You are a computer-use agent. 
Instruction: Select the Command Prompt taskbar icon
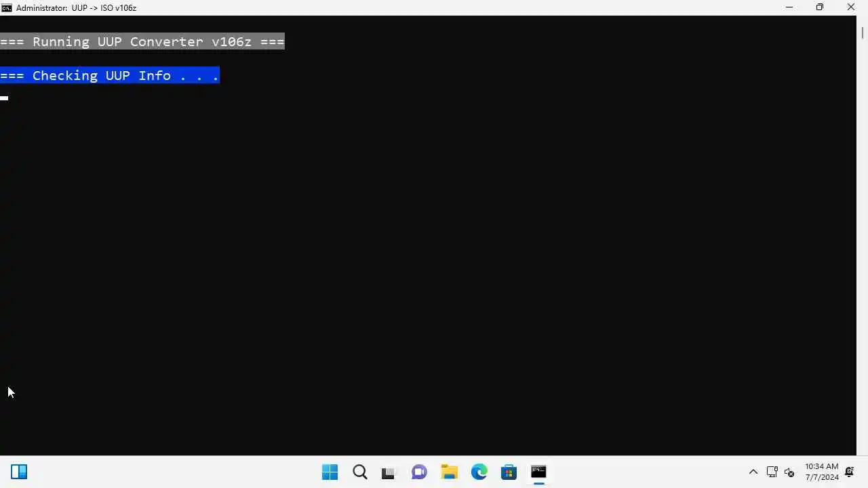[x=538, y=472]
